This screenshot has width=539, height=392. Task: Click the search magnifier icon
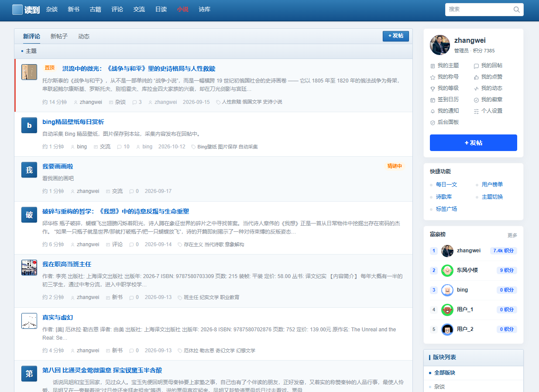tap(517, 9)
